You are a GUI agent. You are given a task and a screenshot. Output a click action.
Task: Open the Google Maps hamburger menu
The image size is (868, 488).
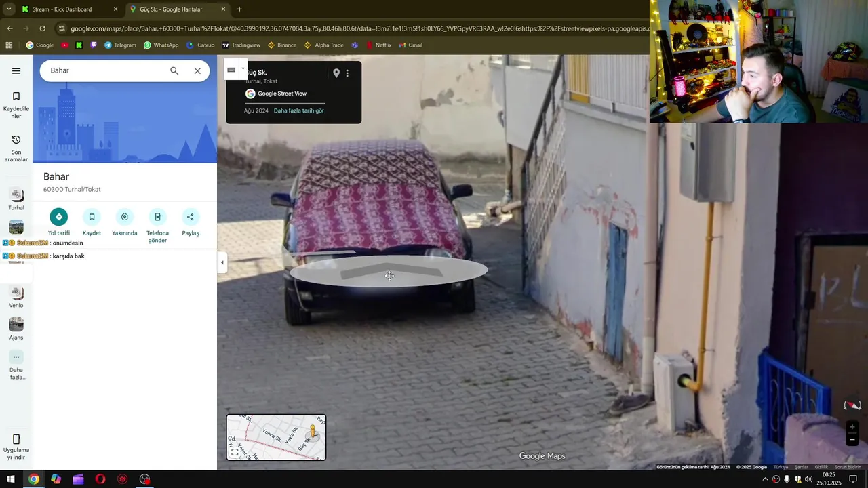click(16, 70)
